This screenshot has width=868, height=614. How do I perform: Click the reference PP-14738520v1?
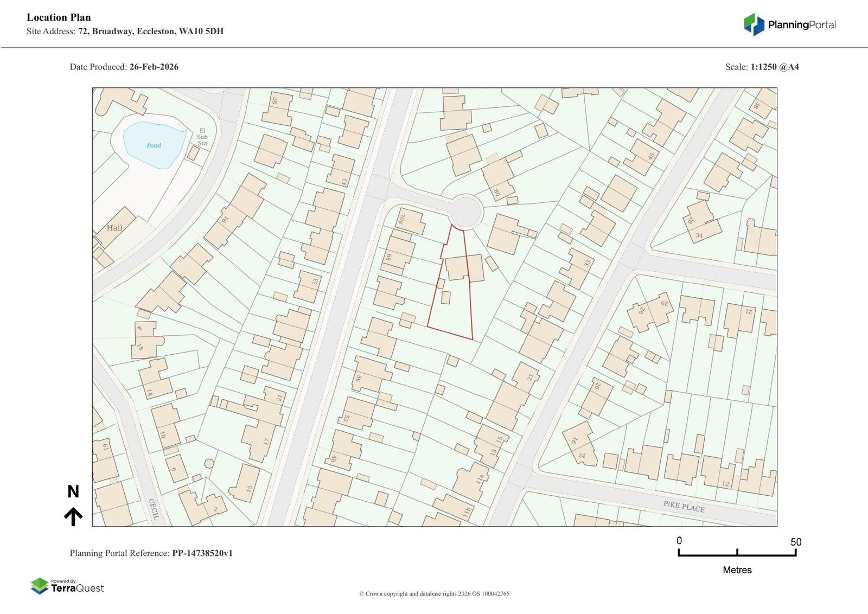202,553
